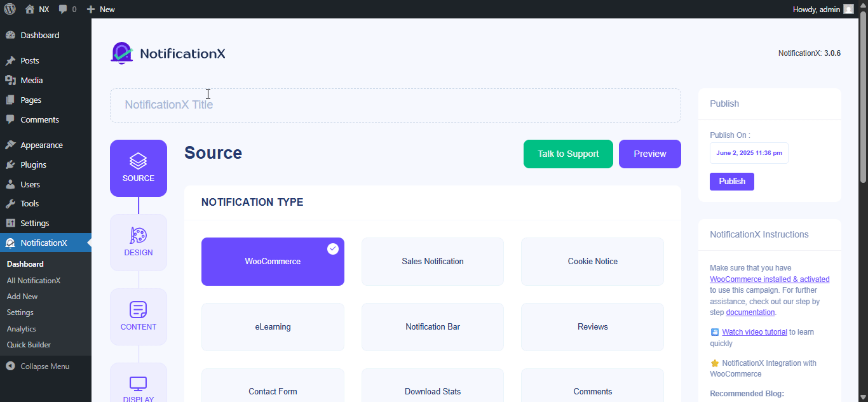The width and height of the screenshot is (868, 402).
Task: Select the Sales Notification type
Action: pos(433,262)
